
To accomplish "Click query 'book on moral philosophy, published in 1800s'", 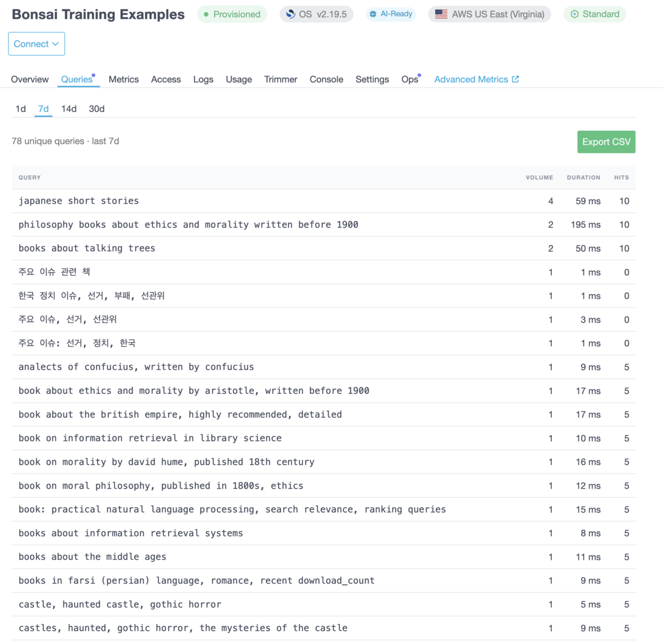I will pos(161,485).
